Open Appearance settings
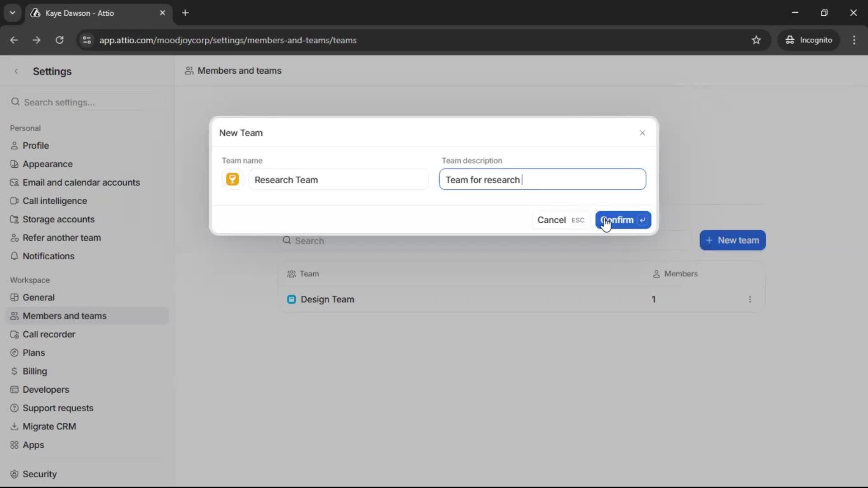 coord(47,164)
